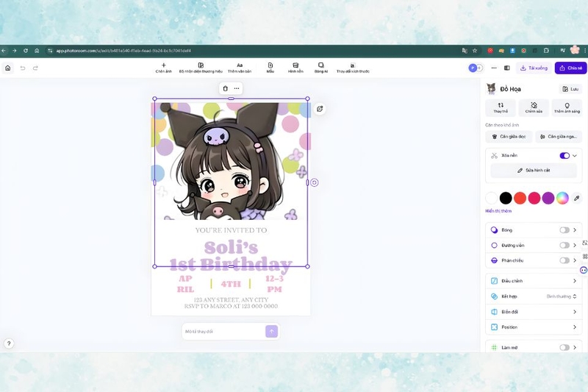Select the purple color swatch
588x392 pixels.
[548, 198]
